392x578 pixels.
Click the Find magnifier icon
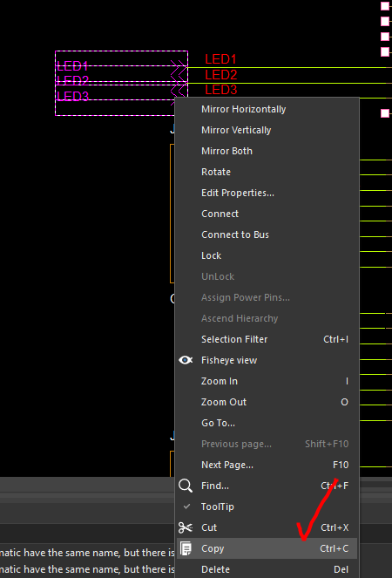186,486
